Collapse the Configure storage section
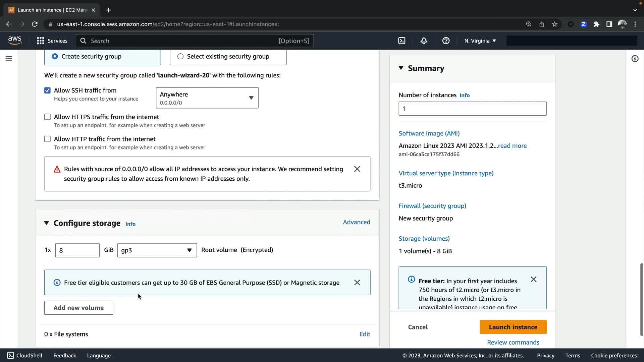Image resolution: width=644 pixels, height=362 pixels. [47, 223]
